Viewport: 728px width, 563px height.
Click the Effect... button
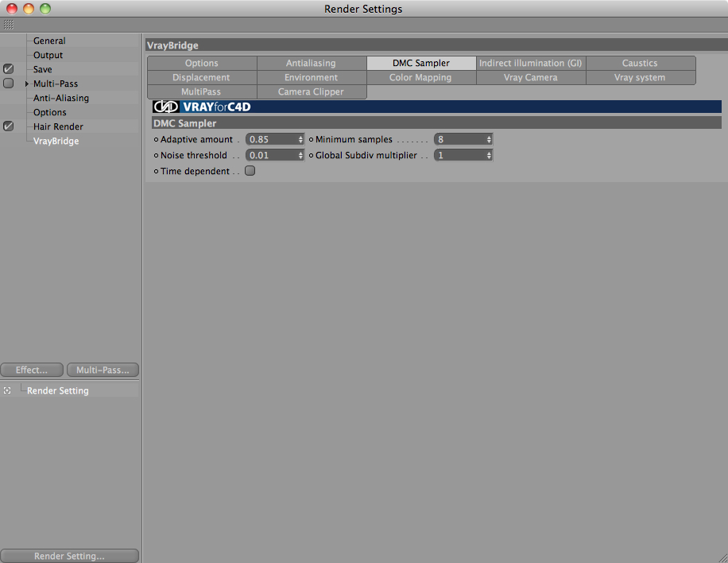click(x=32, y=370)
